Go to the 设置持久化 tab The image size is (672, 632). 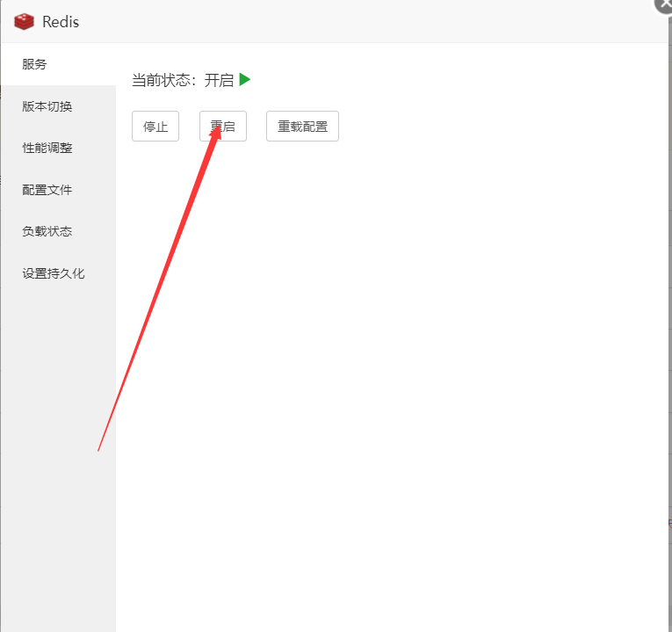(x=58, y=273)
